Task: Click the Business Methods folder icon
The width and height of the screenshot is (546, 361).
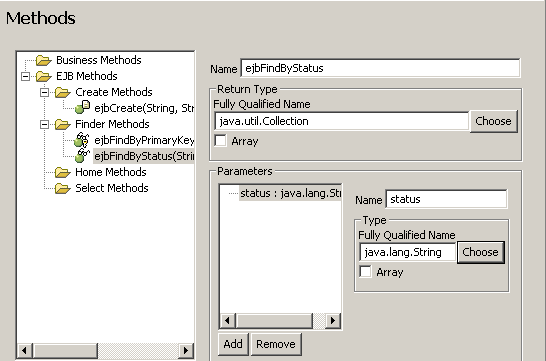Action: (x=44, y=60)
